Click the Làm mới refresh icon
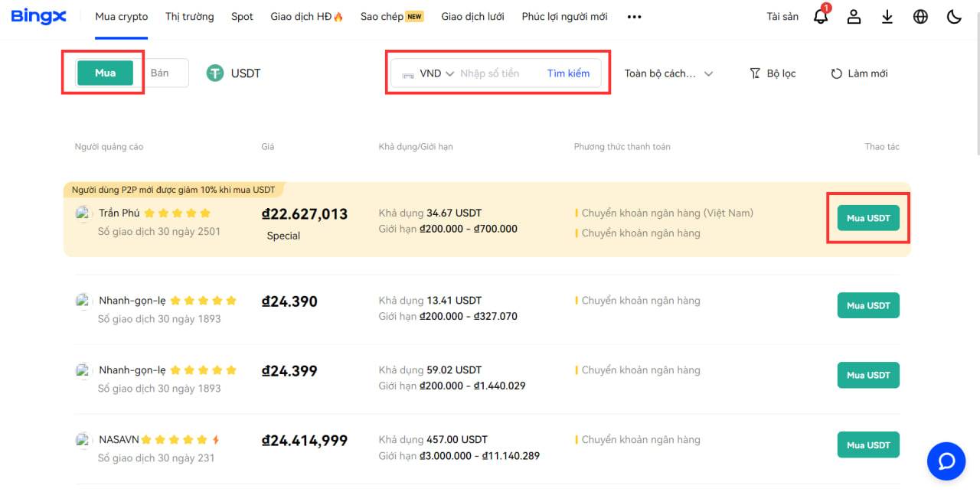This screenshot has width=980, height=495. coord(836,74)
